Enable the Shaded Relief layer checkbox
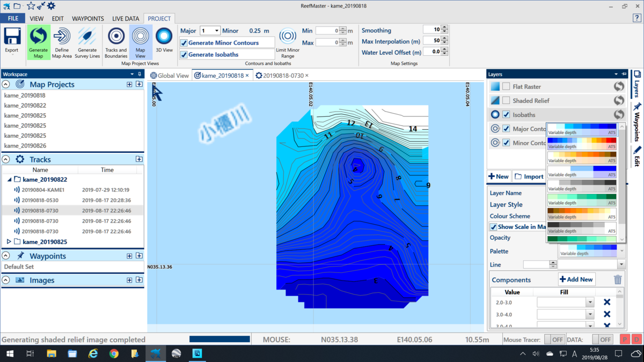 coord(506,101)
